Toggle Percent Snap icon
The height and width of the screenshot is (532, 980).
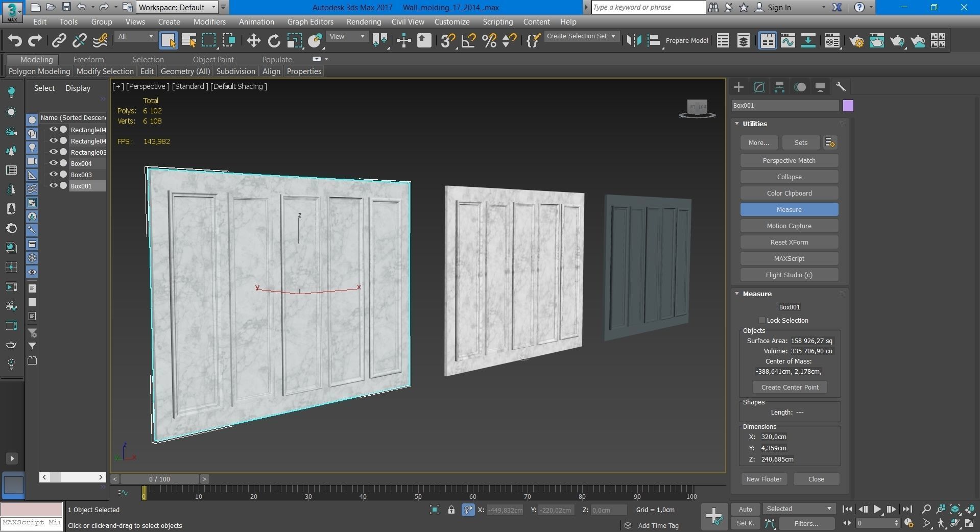(x=489, y=40)
